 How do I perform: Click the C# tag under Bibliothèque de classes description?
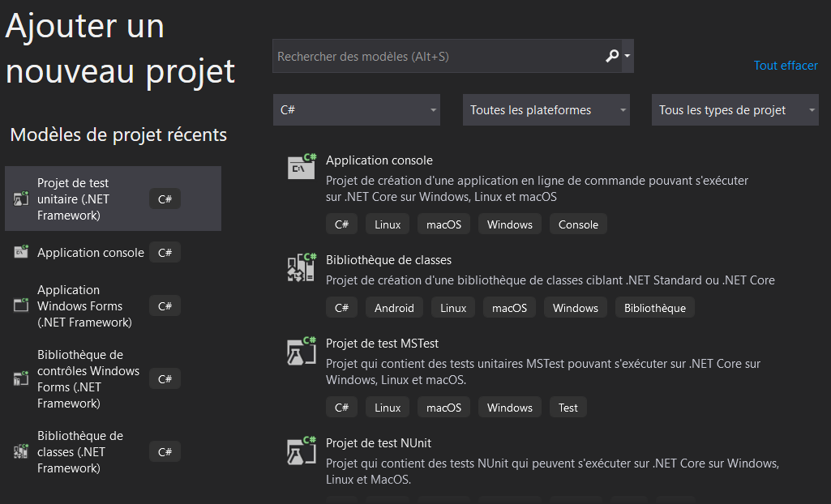pyautogui.click(x=342, y=308)
